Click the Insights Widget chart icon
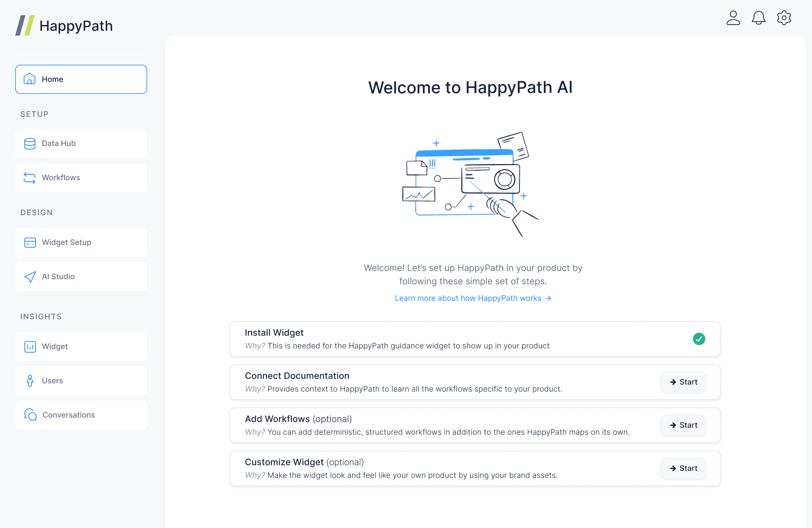The height and width of the screenshot is (528, 812). [30, 346]
